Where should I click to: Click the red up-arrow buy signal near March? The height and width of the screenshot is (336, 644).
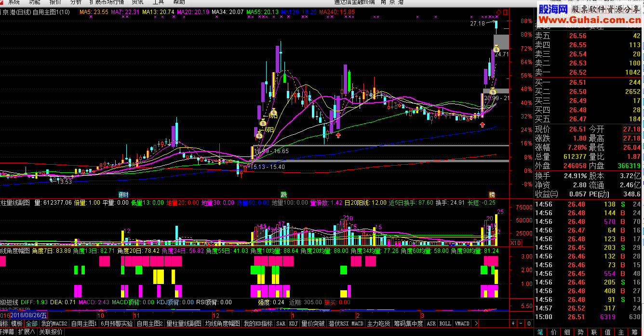(482, 125)
